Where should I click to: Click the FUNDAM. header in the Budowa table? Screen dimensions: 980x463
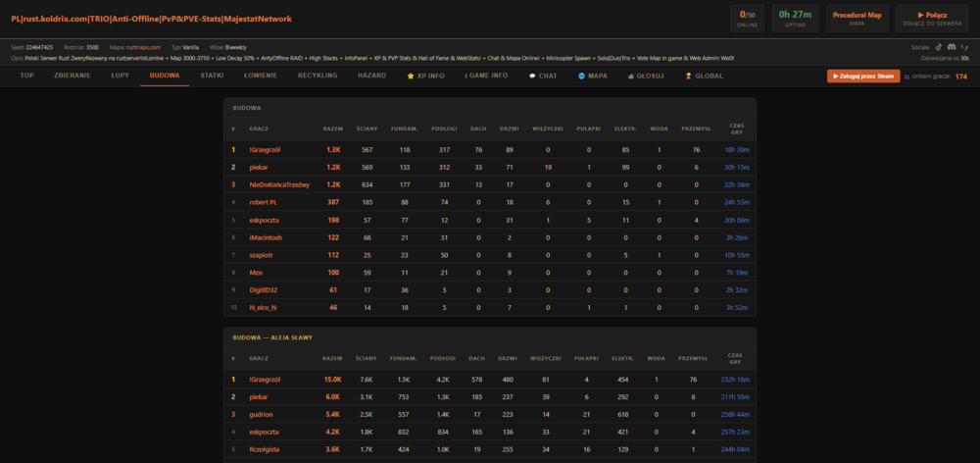pyautogui.click(x=405, y=129)
